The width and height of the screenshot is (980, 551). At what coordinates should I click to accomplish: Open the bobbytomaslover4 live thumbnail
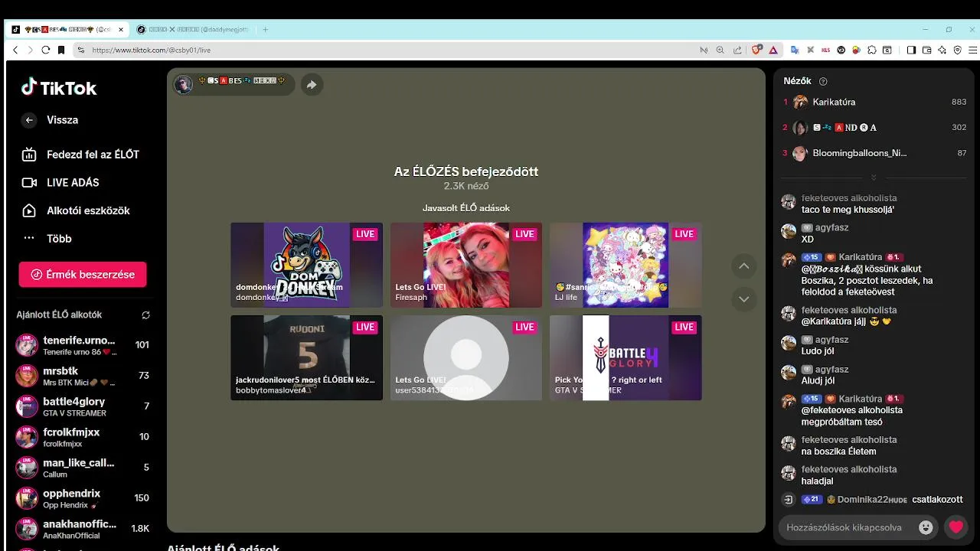[x=306, y=357]
